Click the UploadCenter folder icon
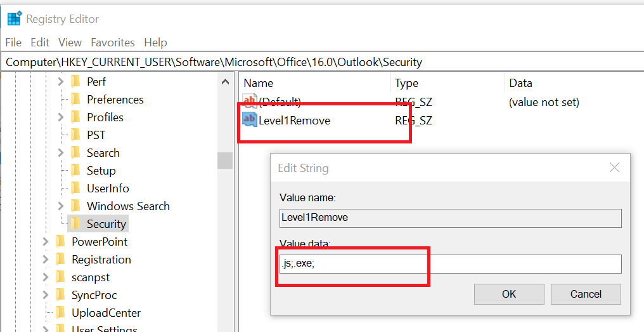The width and height of the screenshot is (644, 332). coord(60,313)
